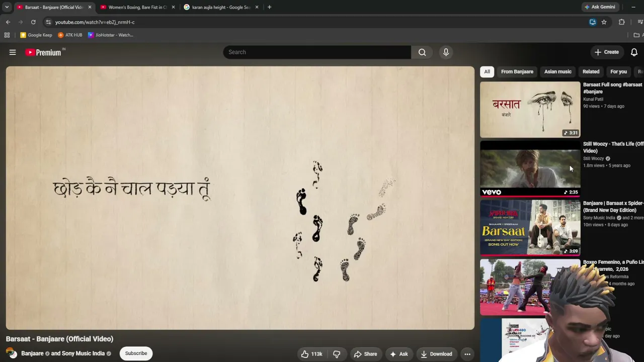The width and height of the screenshot is (644, 362).
Task: Filter suggestions by From Banjaare
Action: tap(517, 71)
